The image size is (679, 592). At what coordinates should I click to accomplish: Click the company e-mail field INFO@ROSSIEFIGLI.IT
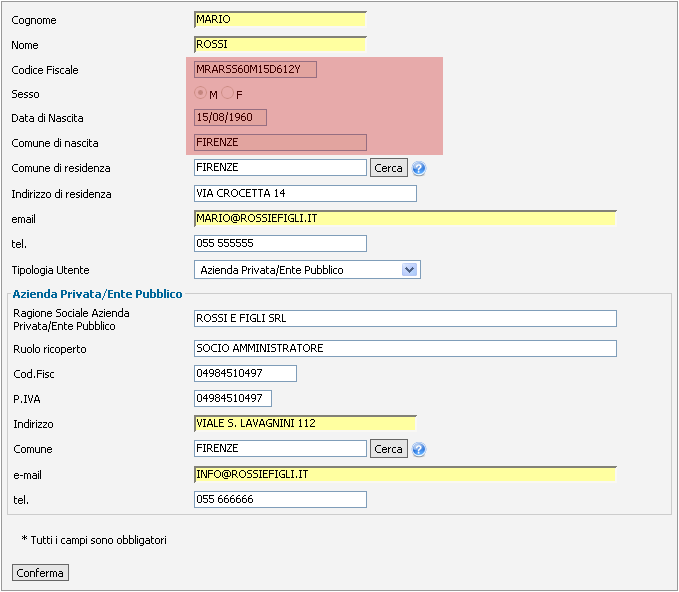405,474
